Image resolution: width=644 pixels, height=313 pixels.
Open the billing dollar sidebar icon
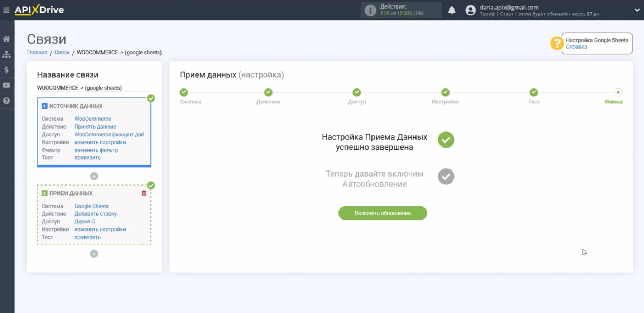tap(6, 70)
